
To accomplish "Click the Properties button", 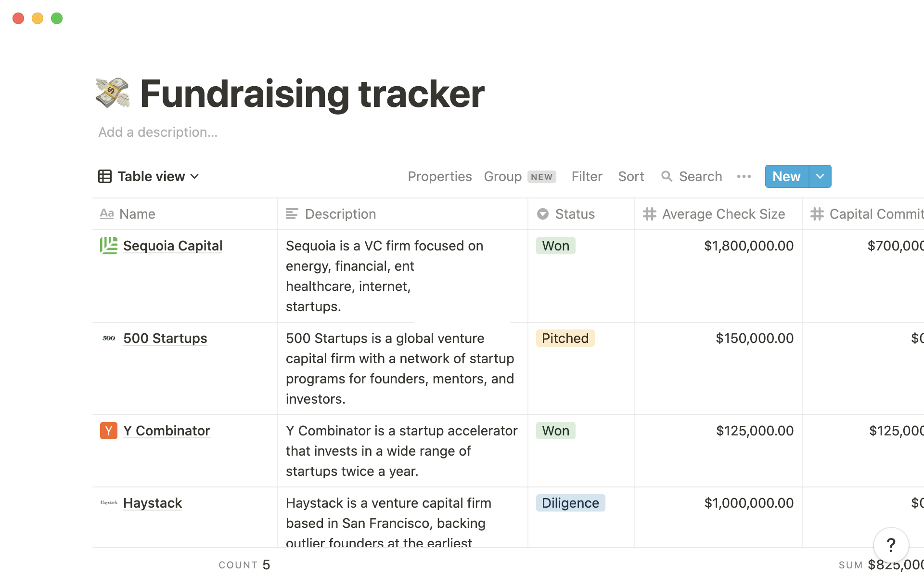I will pos(439,176).
